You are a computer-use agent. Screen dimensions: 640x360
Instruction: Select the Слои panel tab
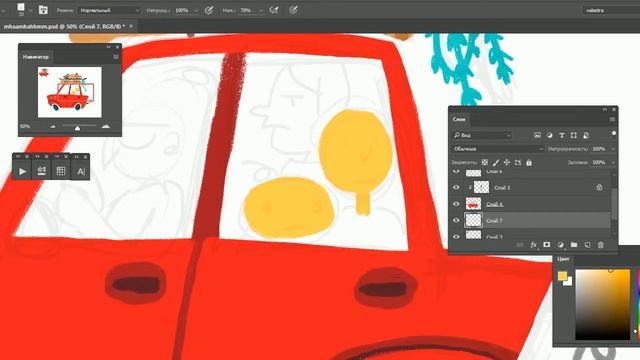click(459, 119)
